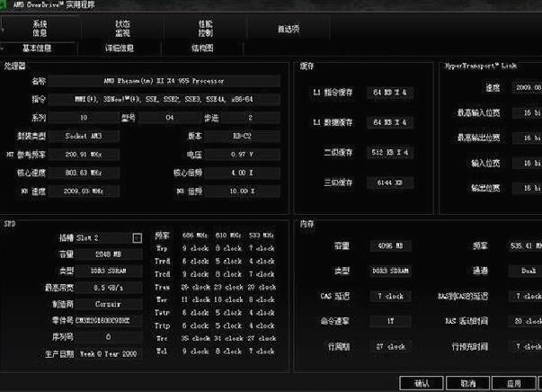Click the processor 名称 field AMD Phenom II X4 955
Viewport: 542px width, 392px height.
click(164, 81)
